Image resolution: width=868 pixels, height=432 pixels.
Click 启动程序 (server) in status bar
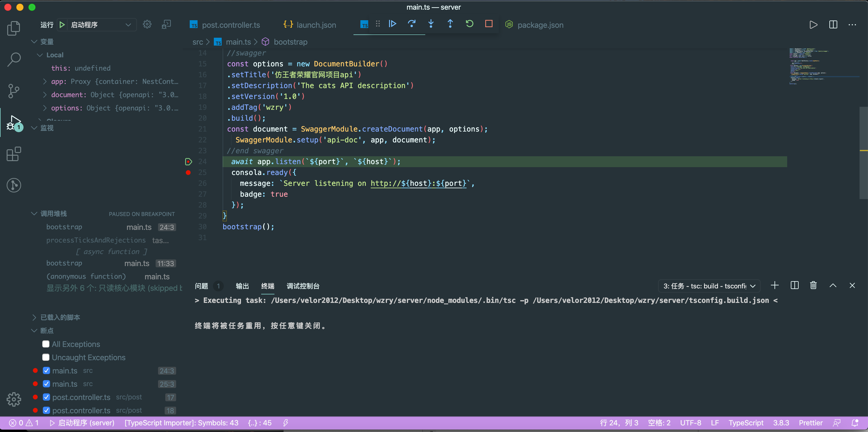[x=82, y=423]
